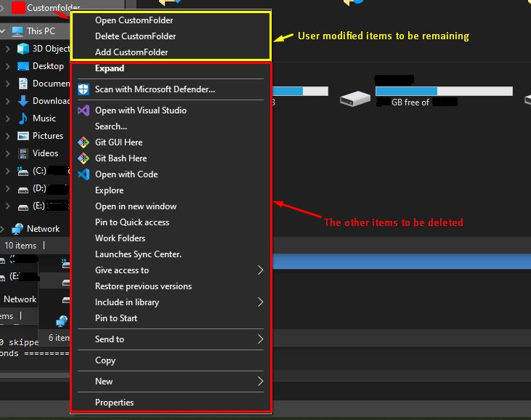
Task: Expand the Pictures tree node
Action: coord(7,136)
